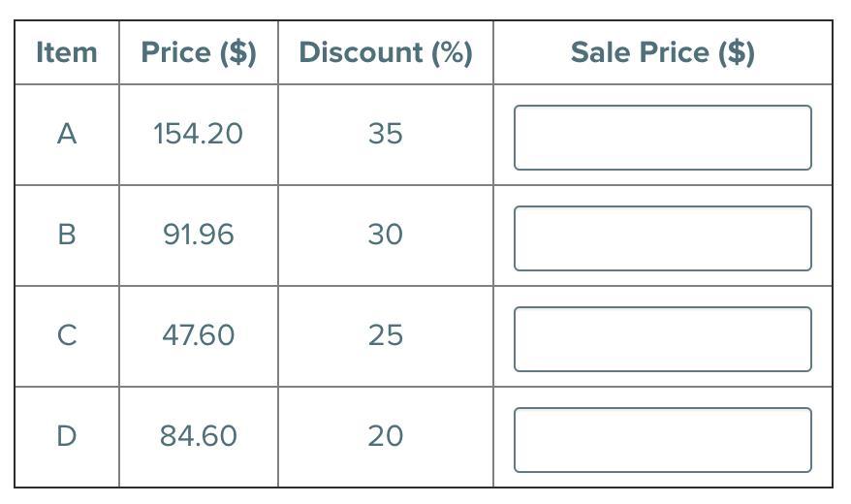Select the Sale Price field for item C

662,339
